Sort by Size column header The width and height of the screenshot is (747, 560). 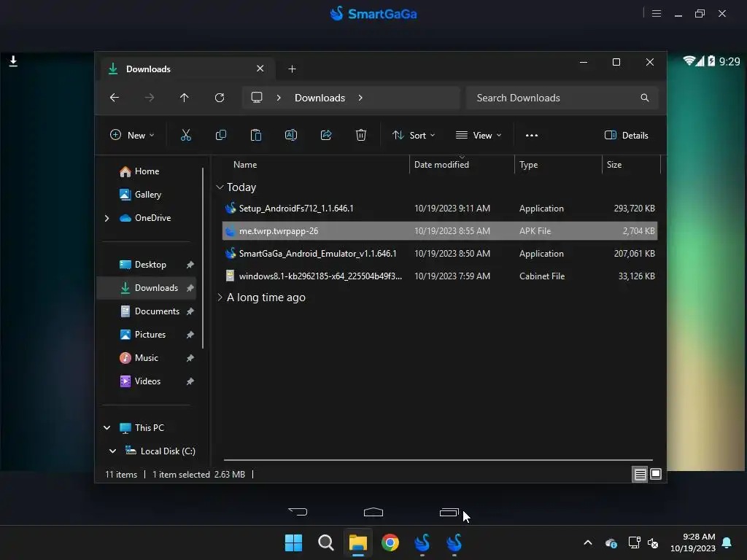631,165
